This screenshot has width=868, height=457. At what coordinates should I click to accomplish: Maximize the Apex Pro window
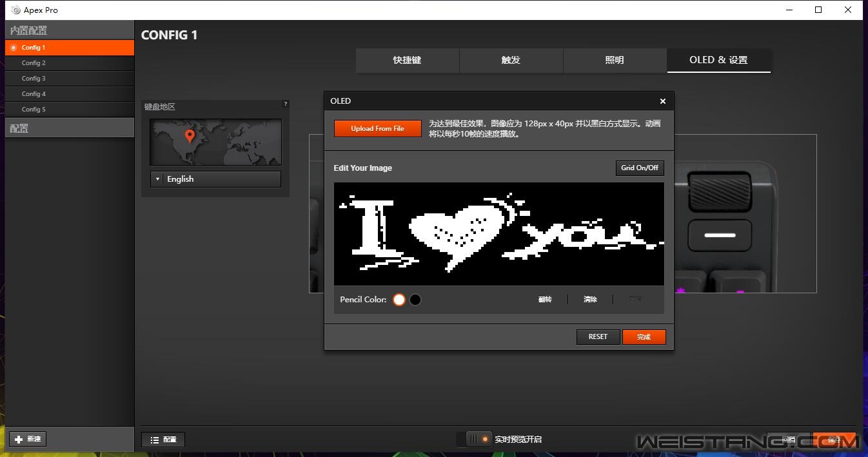tap(818, 10)
